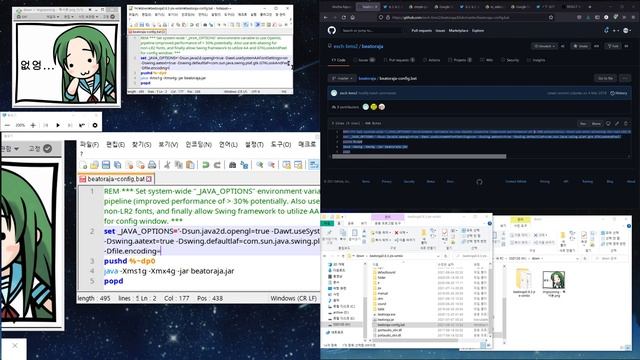Click browser reload button
Image resolution: width=640 pixels, height=360 pixels.
344,18
